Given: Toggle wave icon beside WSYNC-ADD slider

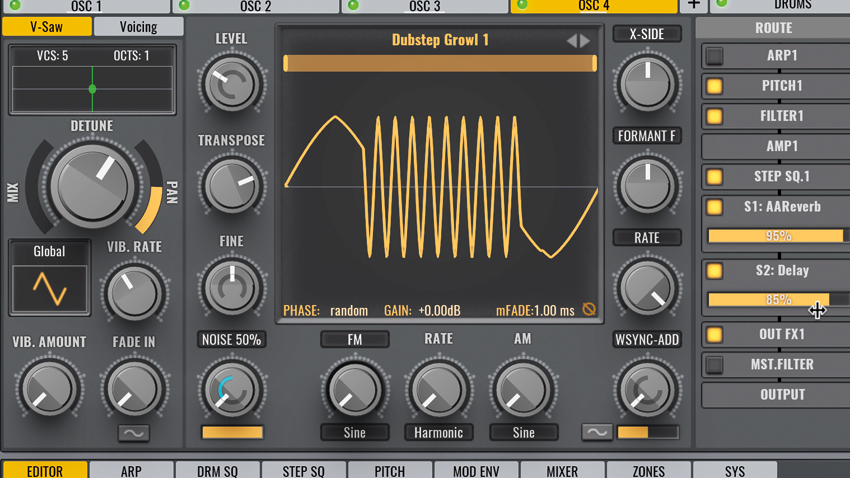Looking at the screenshot, I should point(597,432).
